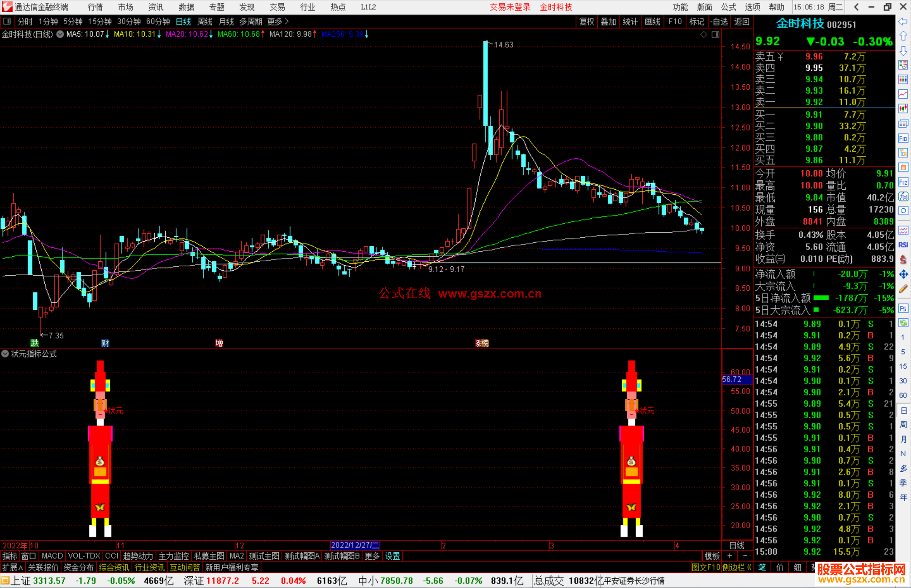911x588 pixels.
Task: Click the panel layout icon left of 分时
Action: pos(7,21)
